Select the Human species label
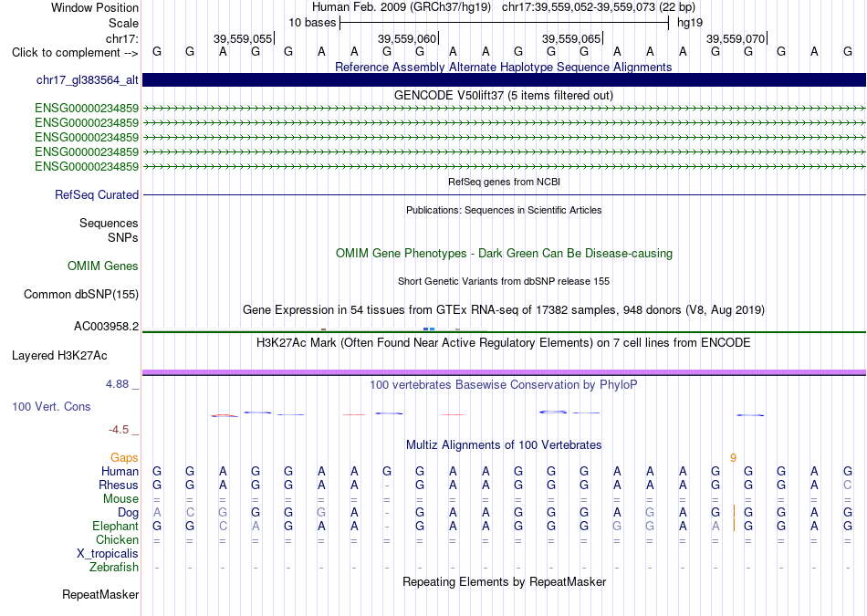The image size is (867, 616). click(x=120, y=471)
